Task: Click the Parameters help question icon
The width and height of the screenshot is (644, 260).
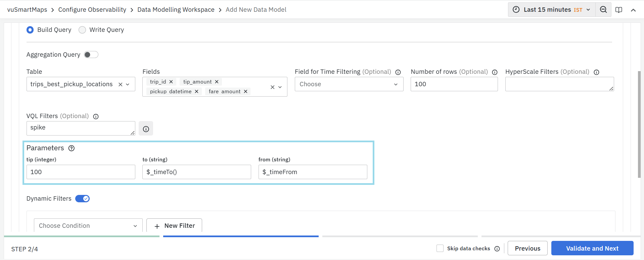Action: point(72,148)
